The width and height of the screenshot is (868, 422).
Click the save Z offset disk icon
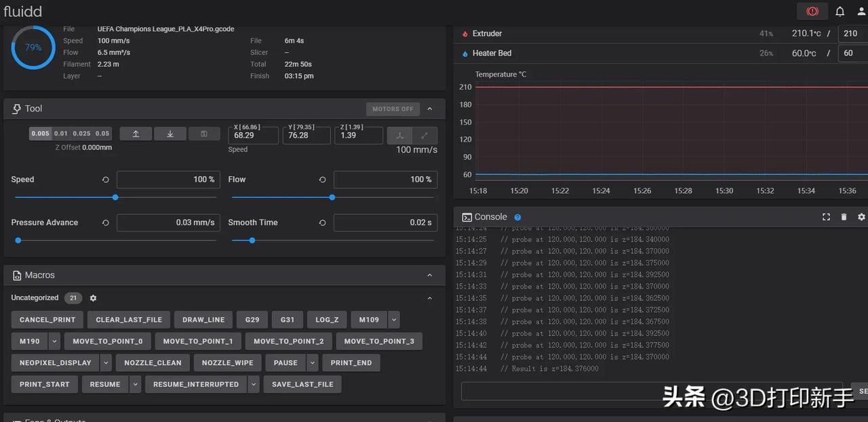coord(204,134)
